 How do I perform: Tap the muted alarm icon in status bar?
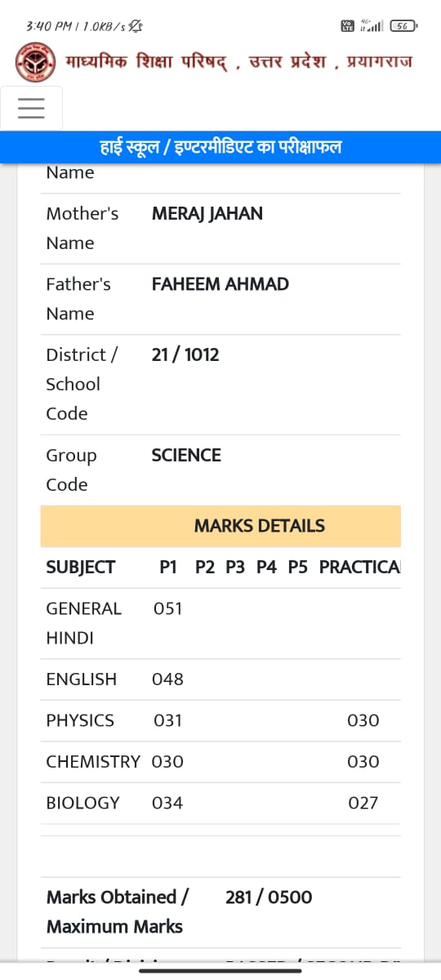[136, 26]
